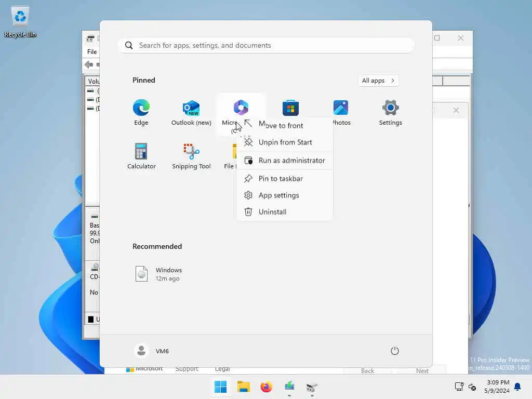
Task: Click the back arrow in Disk Management toolbar
Action: [89, 64]
